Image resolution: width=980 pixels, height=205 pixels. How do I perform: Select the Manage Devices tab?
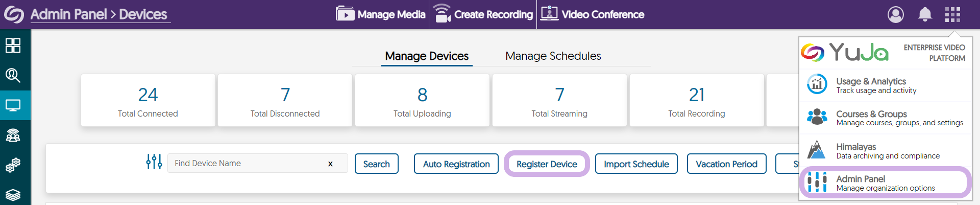point(427,56)
